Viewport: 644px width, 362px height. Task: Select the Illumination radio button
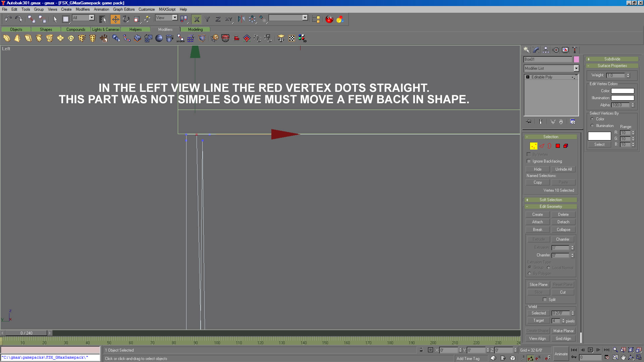[592, 126]
